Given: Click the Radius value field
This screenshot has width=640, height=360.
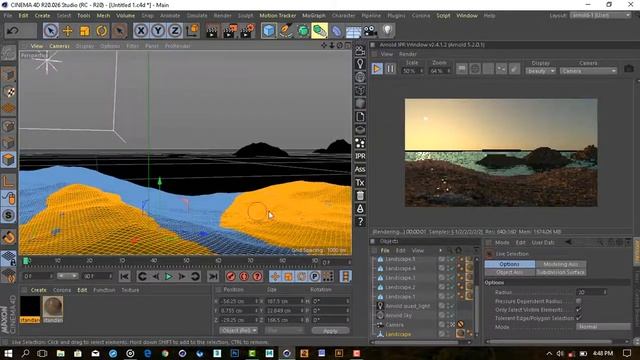Looking at the screenshot, I should click(591, 292).
